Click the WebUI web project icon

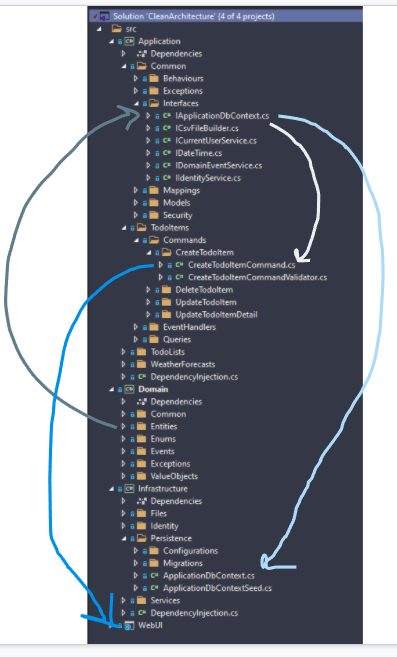point(129,626)
